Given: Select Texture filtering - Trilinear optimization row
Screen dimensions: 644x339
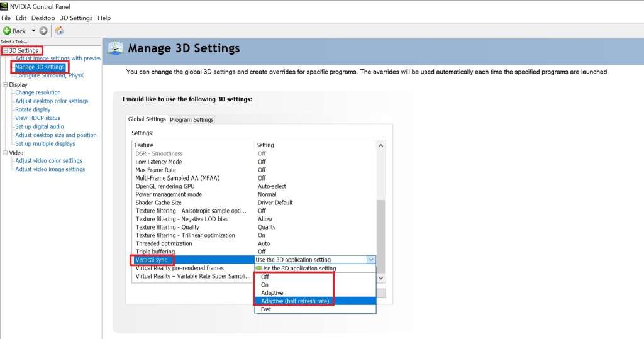Looking at the screenshot, I should point(254,235).
